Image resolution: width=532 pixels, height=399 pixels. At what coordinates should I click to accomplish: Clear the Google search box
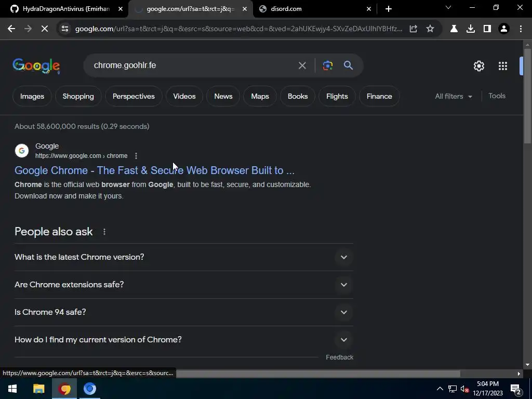click(302, 65)
